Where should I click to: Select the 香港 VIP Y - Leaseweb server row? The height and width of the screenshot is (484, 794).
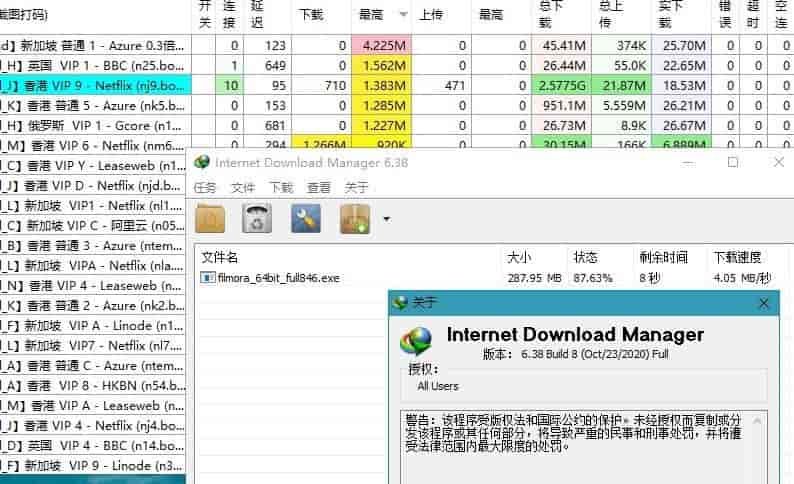coord(93,166)
